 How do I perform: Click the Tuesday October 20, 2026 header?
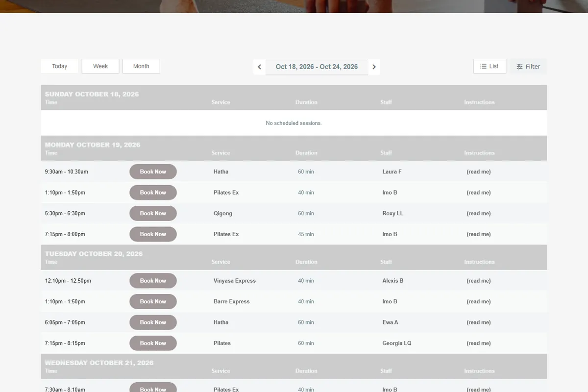click(94, 254)
